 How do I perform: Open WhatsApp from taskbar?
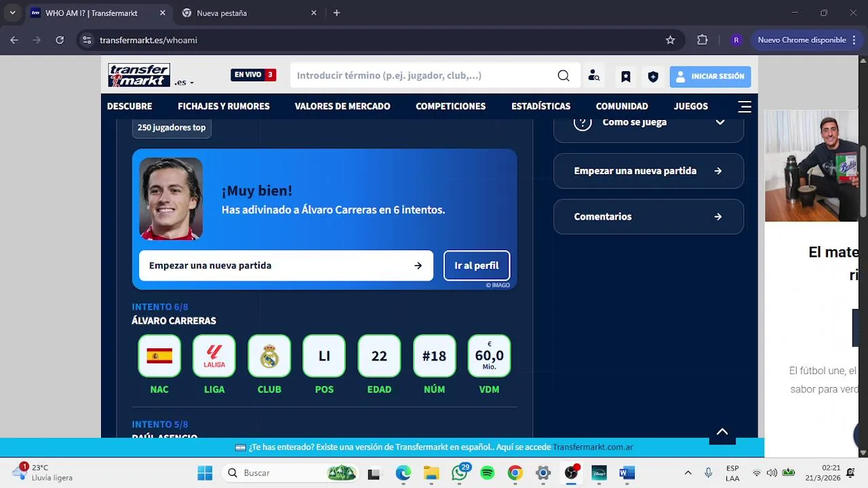coord(460,473)
